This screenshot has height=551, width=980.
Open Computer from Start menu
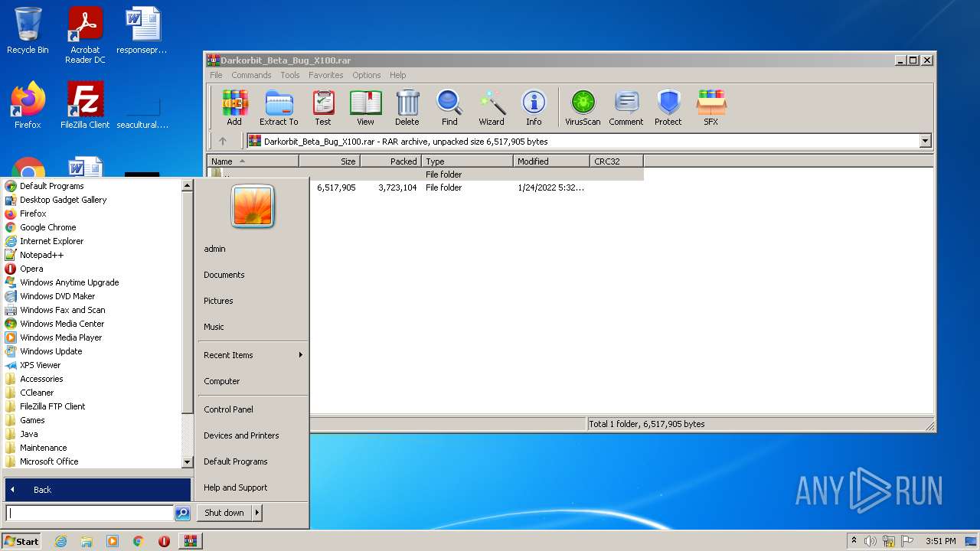pos(221,381)
